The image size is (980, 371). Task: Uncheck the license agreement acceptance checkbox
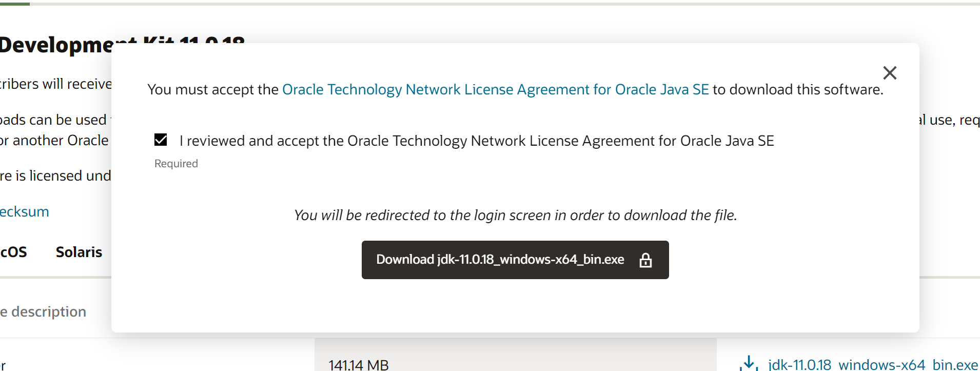tap(161, 140)
